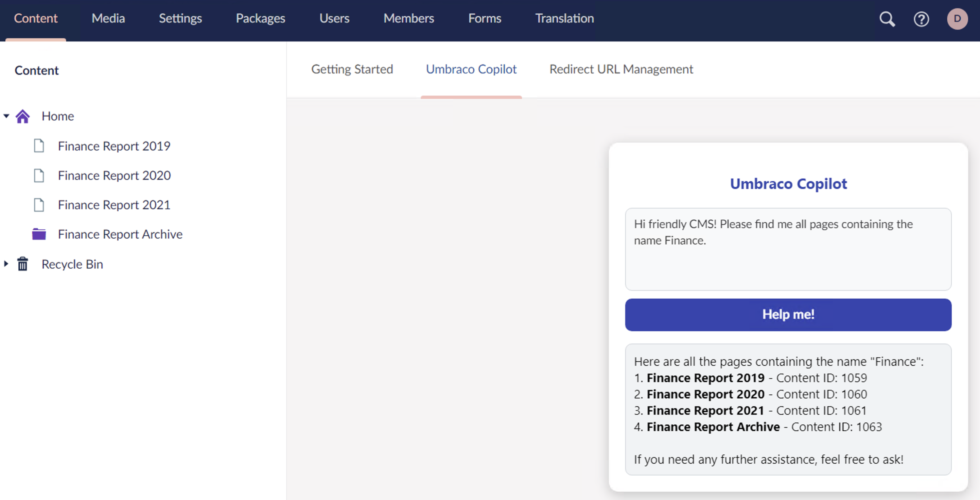The width and height of the screenshot is (980, 500).
Task: Click the Content heading in the sidebar
Action: coord(37,70)
